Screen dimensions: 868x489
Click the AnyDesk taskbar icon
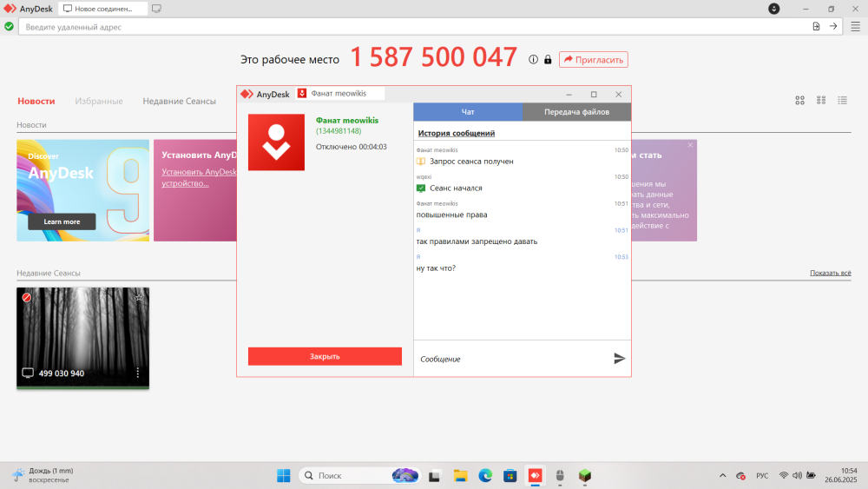pyautogui.click(x=535, y=475)
